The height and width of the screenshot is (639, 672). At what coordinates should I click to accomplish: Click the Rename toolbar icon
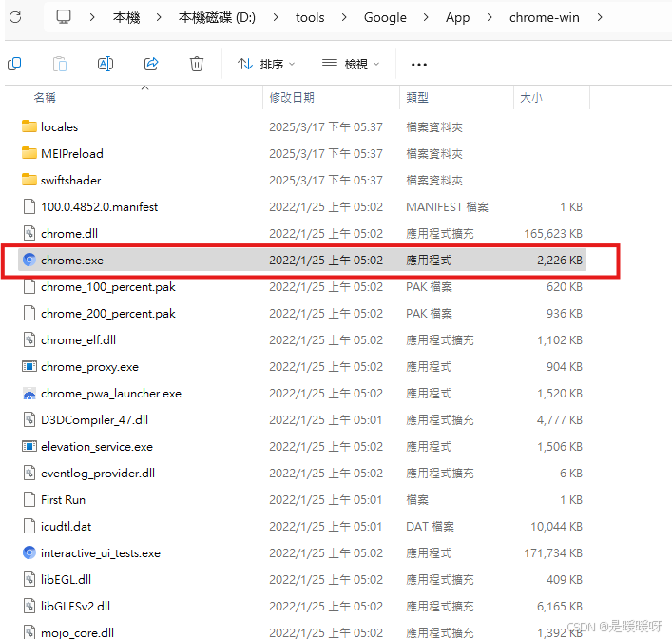[106, 64]
